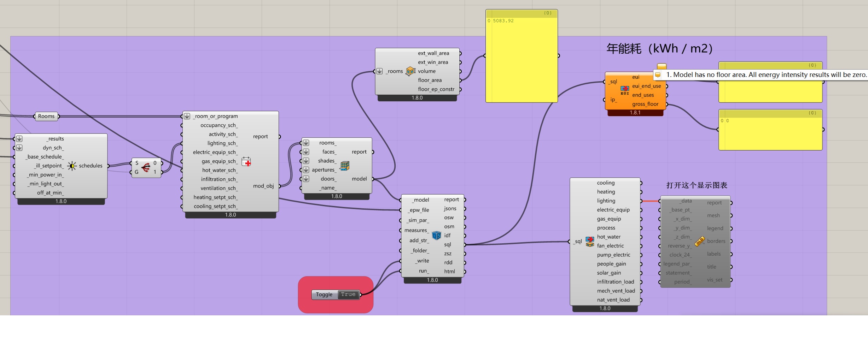Click the rooms_ input arrow icon
The image size is (868, 339).
(306, 143)
